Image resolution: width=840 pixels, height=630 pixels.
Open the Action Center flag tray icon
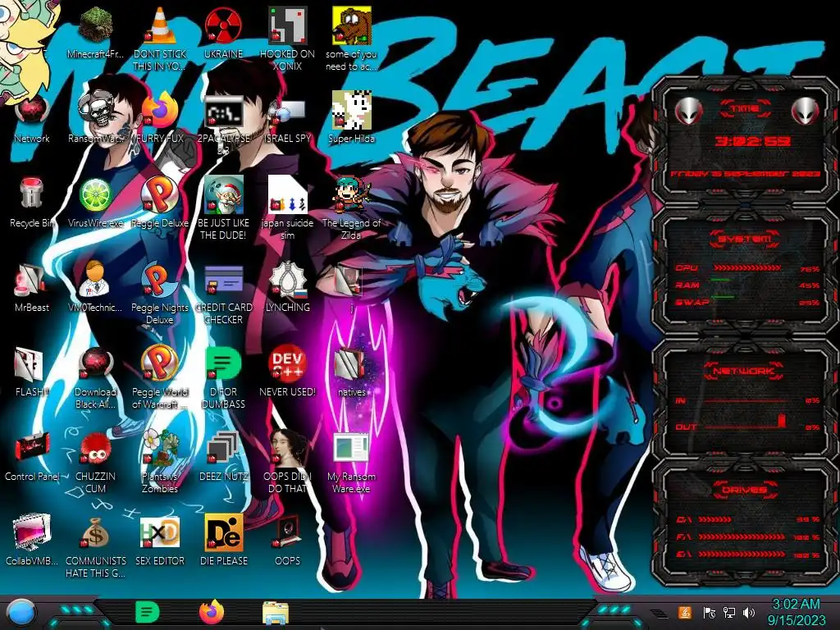(x=709, y=612)
